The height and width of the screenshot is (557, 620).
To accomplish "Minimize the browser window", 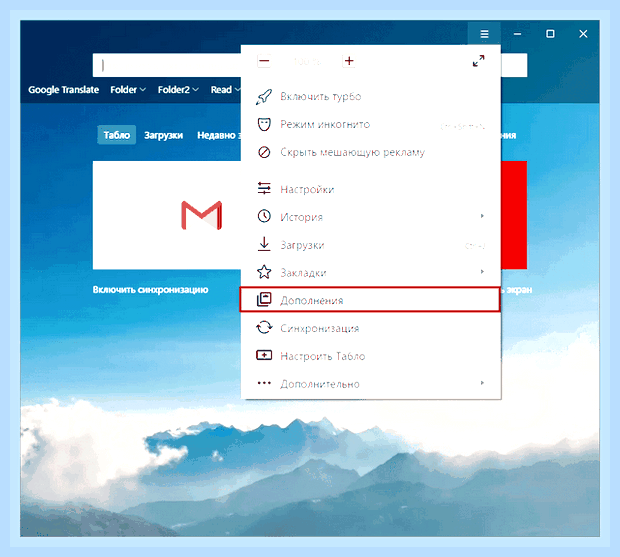I will (x=517, y=34).
